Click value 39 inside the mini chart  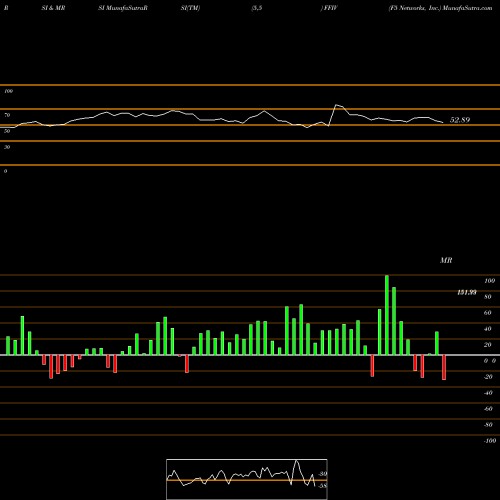323,474
